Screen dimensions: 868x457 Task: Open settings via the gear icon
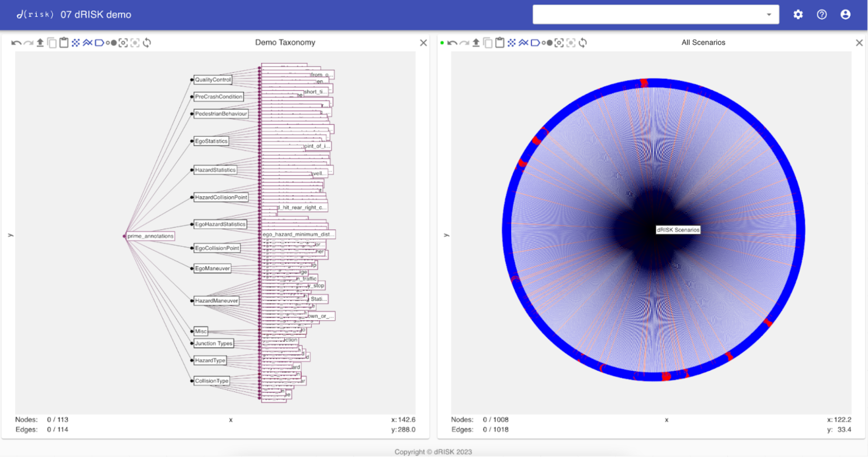(798, 14)
